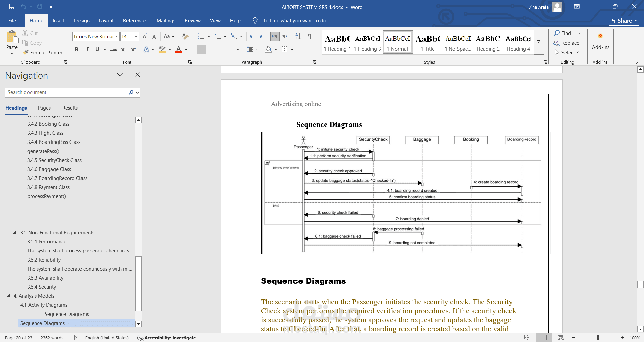Sort the selected paragraphs
Screen dimensions: 644x342
298,36
